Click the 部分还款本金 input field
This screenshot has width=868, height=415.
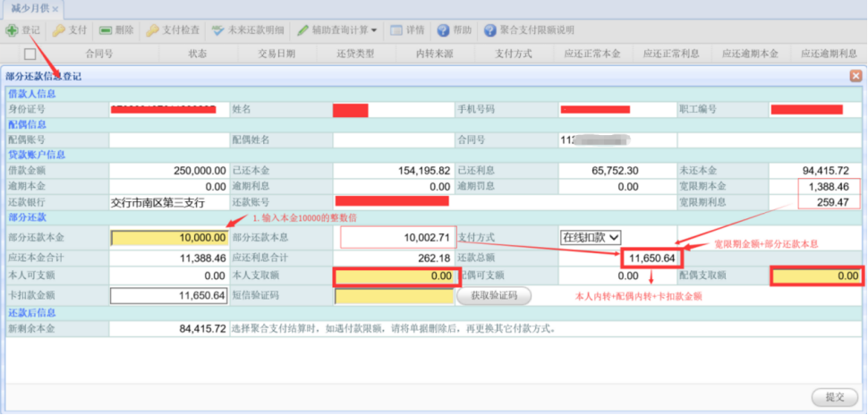[168, 237]
